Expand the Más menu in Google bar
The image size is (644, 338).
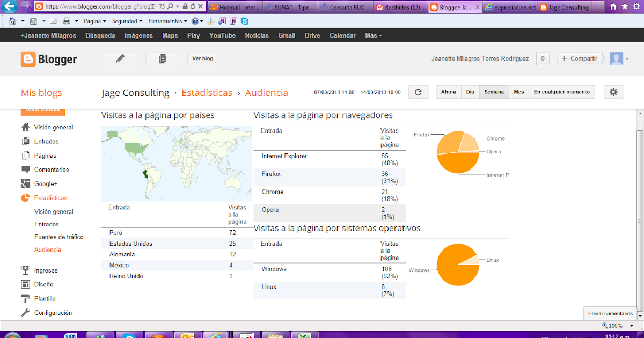373,35
